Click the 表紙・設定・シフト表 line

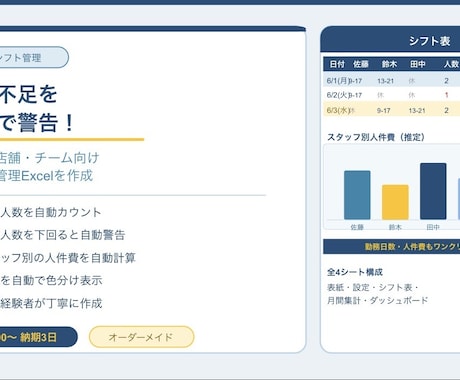[373, 287]
